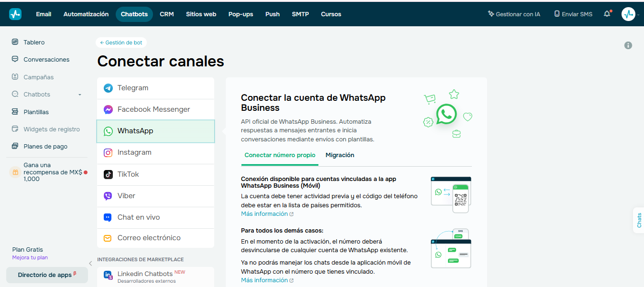Select the Instagram channel row
The height and width of the screenshot is (287, 644).
pos(156,153)
